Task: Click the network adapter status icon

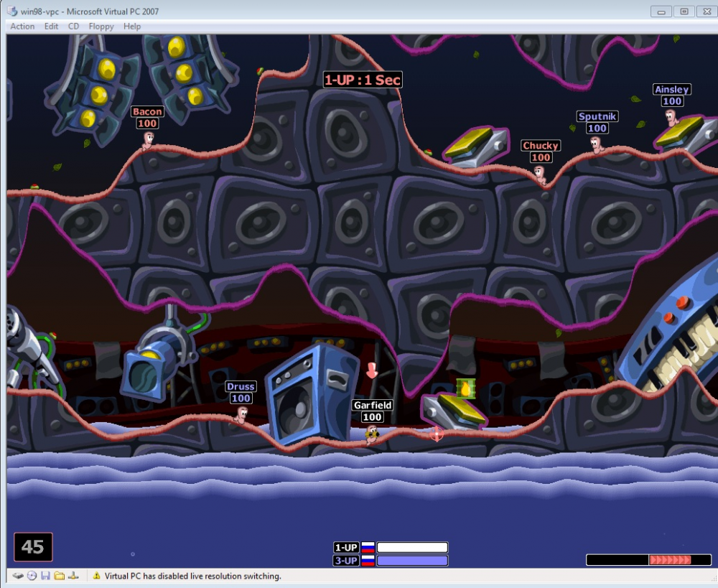Action: pos(73,576)
